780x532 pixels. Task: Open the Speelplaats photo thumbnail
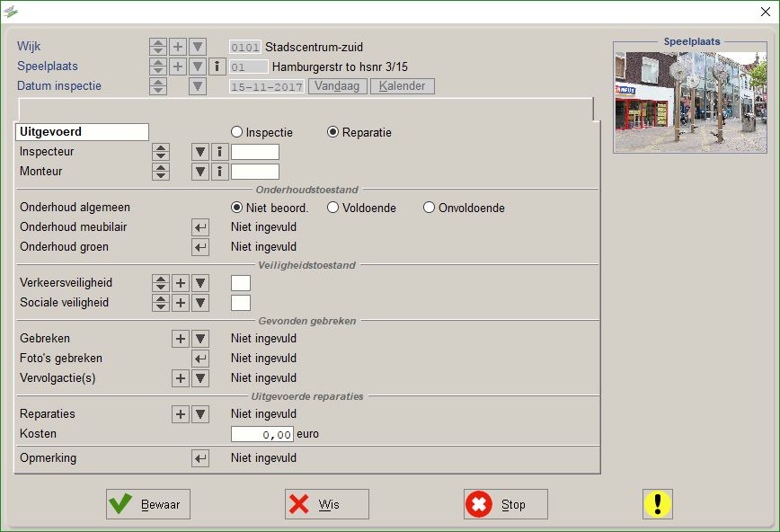(x=690, y=102)
